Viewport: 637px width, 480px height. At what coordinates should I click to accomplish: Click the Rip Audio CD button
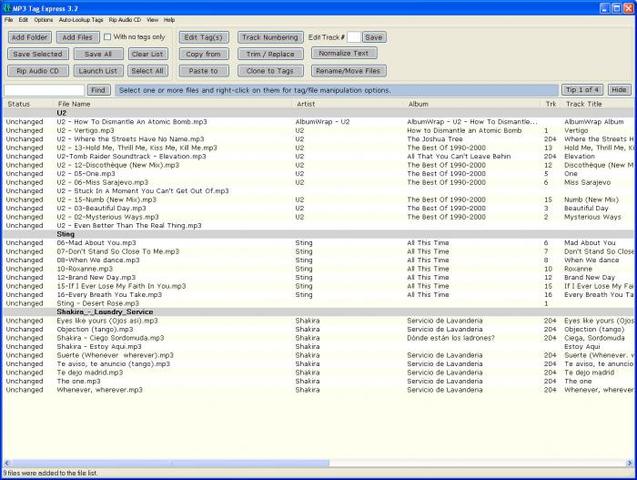38,71
